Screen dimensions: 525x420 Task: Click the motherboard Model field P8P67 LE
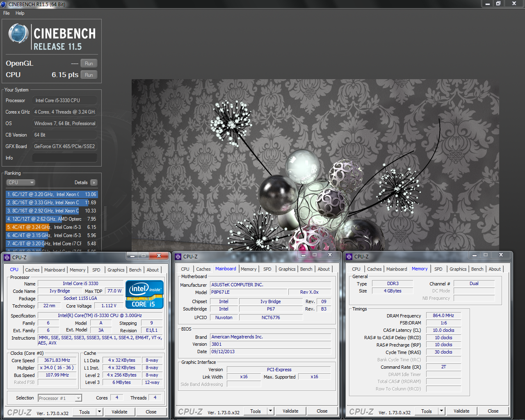pos(249,292)
